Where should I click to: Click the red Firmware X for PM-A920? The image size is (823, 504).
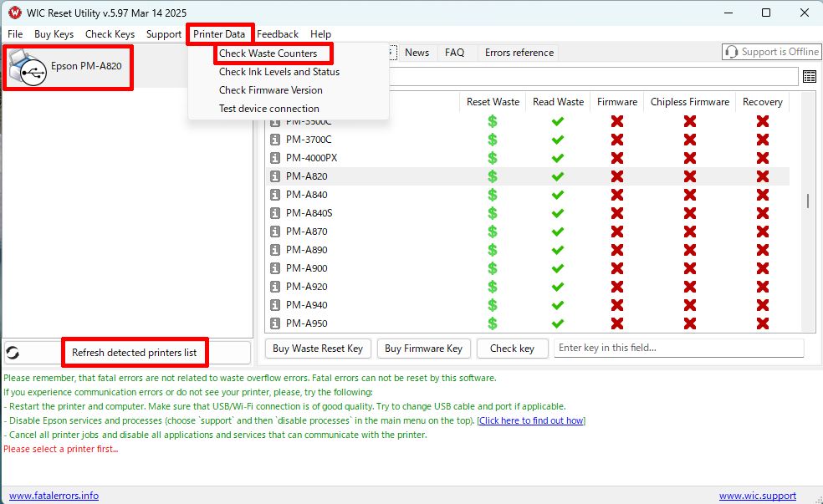click(617, 287)
